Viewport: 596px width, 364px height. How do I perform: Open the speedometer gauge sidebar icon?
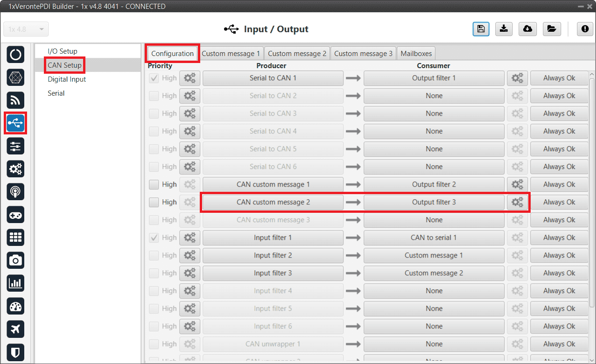coord(15,306)
